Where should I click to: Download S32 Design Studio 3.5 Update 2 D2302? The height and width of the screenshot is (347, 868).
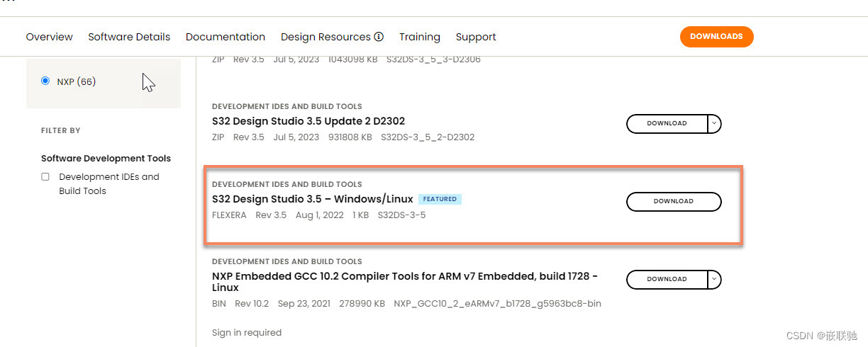667,123
